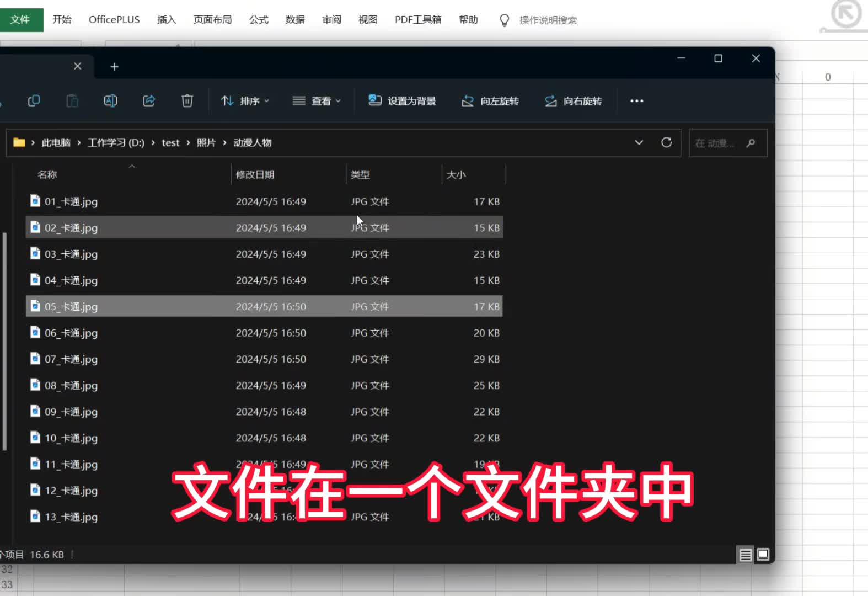This screenshot has height=596, width=868.
Task: Select file 08_卡通.jpg
Action: click(264, 386)
